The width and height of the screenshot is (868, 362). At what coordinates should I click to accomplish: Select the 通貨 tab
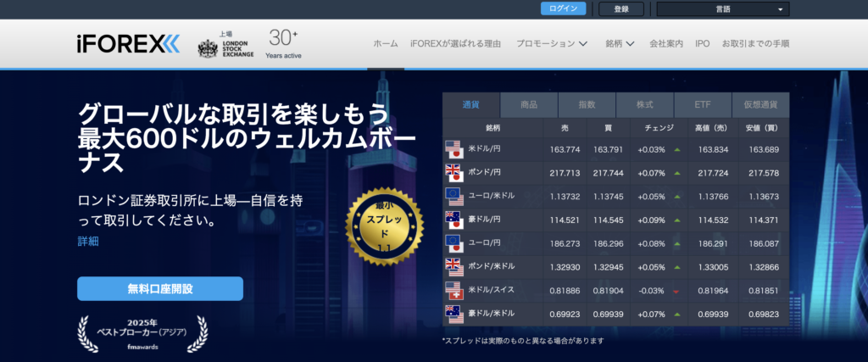[471, 104]
